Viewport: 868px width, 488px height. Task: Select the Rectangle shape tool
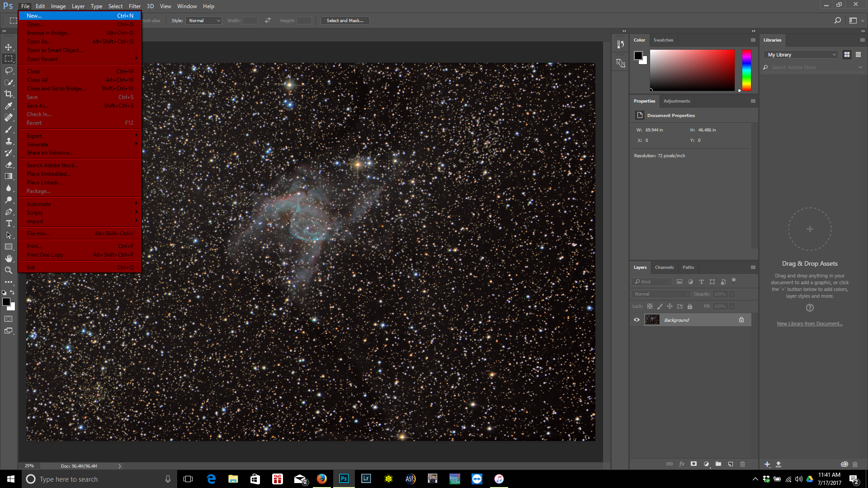(9, 247)
